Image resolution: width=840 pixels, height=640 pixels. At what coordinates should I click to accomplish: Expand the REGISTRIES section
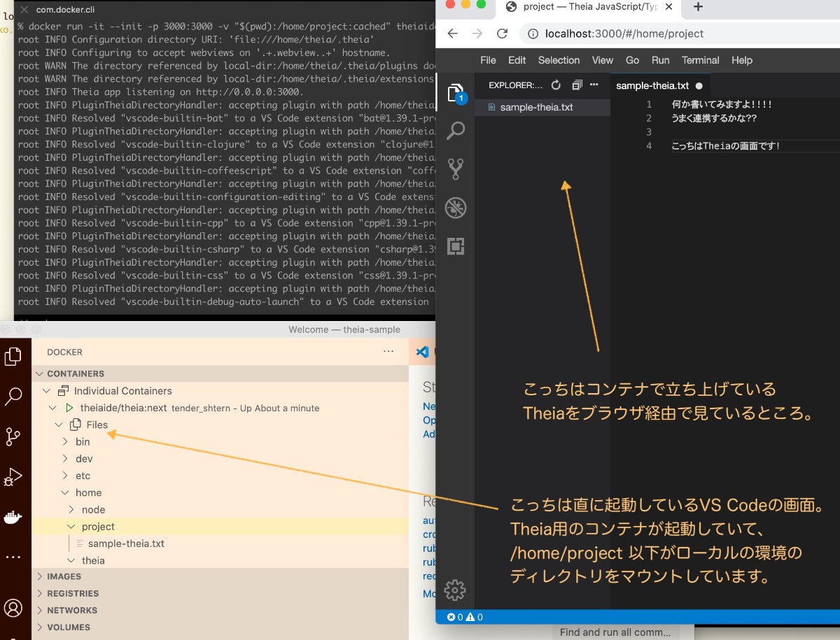(x=220, y=593)
